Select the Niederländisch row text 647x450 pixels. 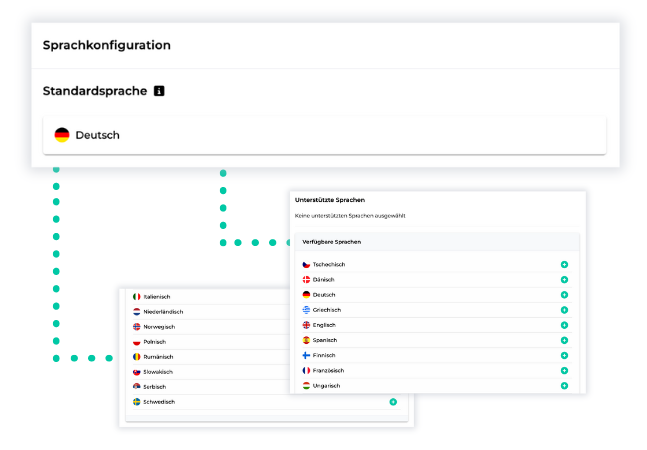[163, 312]
